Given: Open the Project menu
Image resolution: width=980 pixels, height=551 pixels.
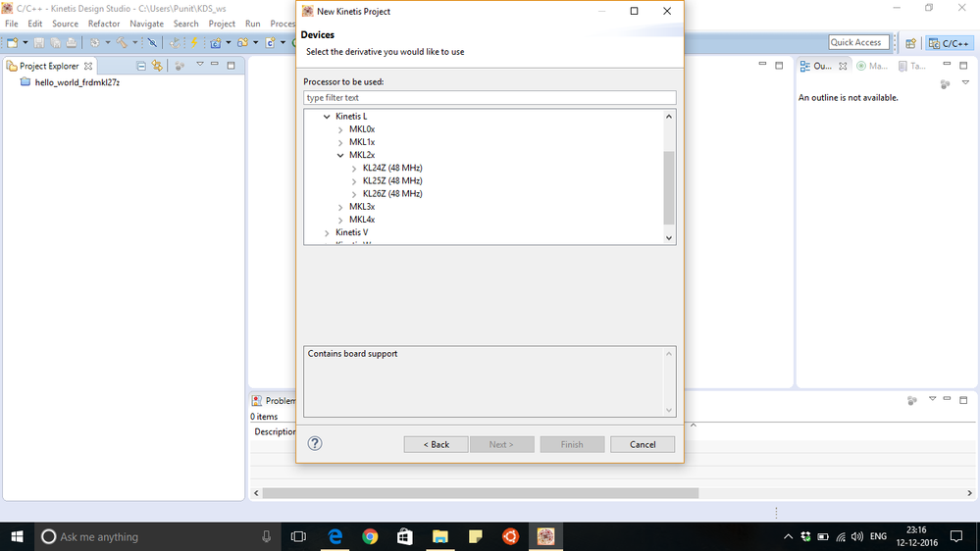Looking at the screenshot, I should click(x=222, y=24).
